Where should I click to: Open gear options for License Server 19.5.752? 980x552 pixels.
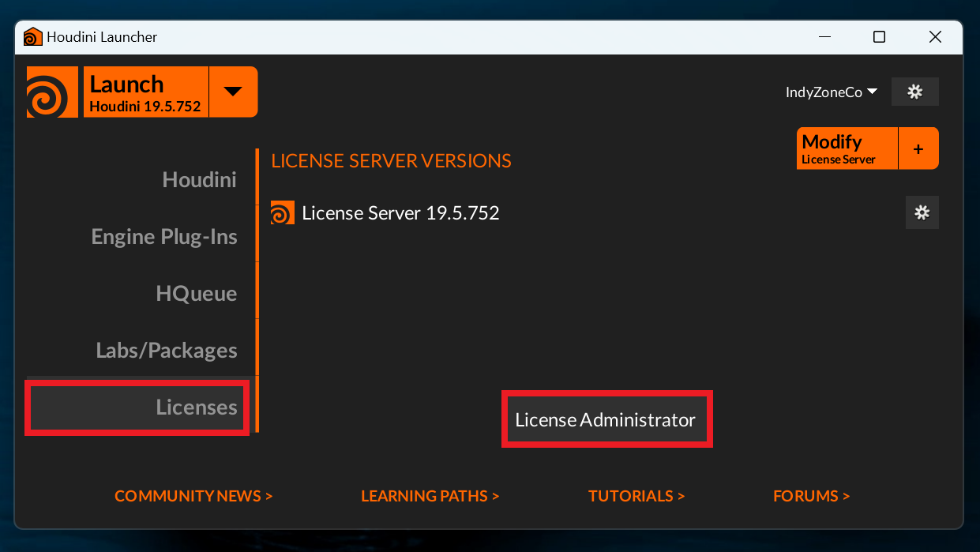(922, 212)
